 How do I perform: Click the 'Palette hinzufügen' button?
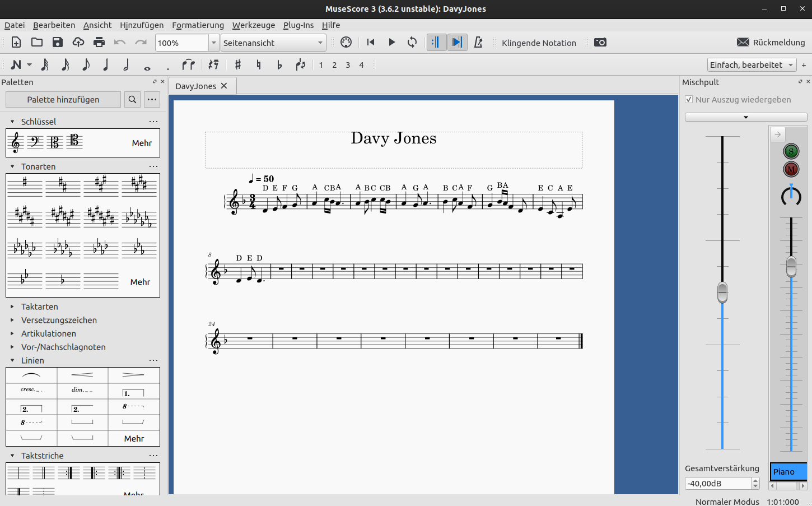click(x=63, y=100)
